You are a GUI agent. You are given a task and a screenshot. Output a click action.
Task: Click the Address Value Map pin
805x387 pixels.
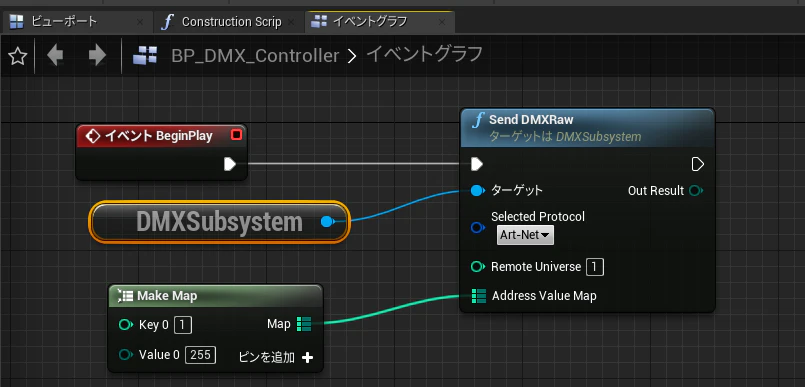point(478,296)
